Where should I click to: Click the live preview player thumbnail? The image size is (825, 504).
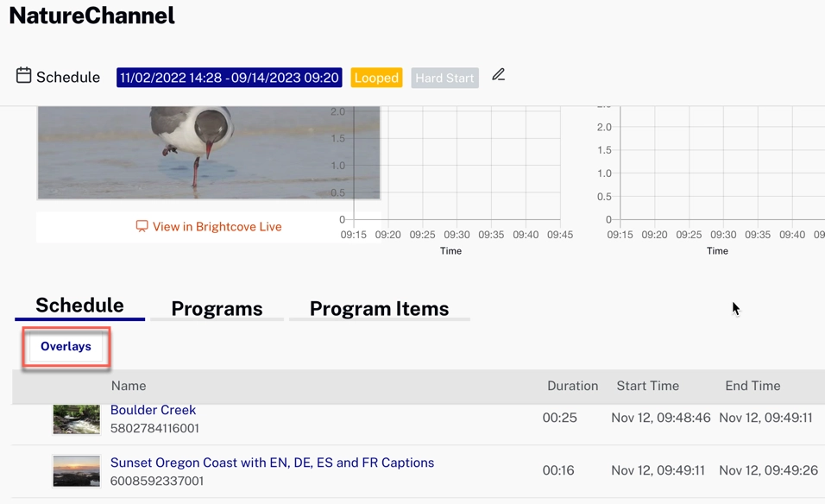coord(207,152)
